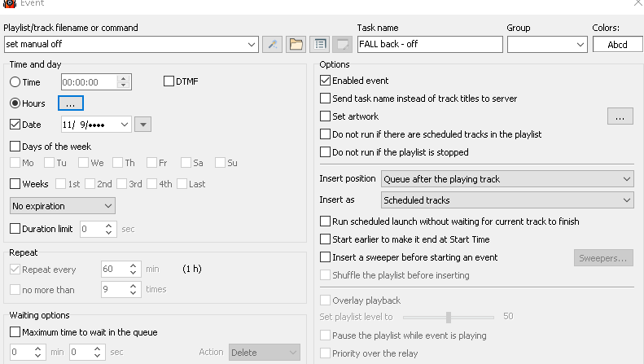Screen dimensions: 644x364
Task: Click the Abcd colors box
Action: (x=617, y=45)
